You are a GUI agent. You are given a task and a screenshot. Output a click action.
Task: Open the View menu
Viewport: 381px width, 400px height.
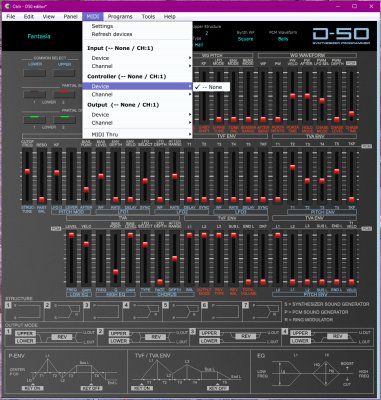(x=49, y=16)
